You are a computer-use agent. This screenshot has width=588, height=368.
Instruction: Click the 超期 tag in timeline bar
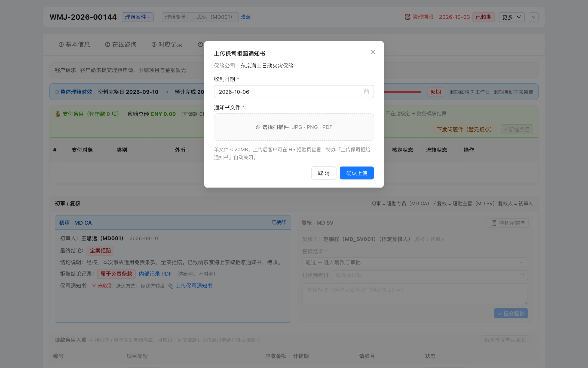pyautogui.click(x=436, y=92)
